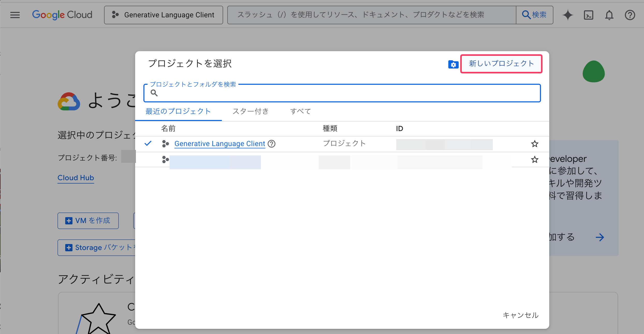Click the Google Cloud logo
Viewport: 644px width, 334px height.
(x=62, y=15)
